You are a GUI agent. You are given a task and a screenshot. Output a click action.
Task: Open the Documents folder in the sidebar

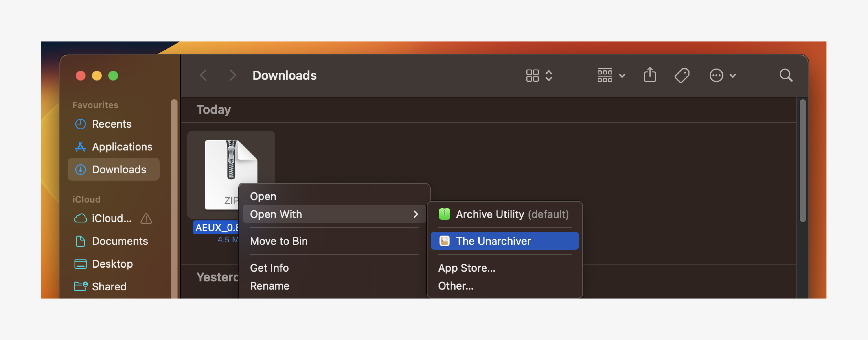pyautogui.click(x=120, y=241)
